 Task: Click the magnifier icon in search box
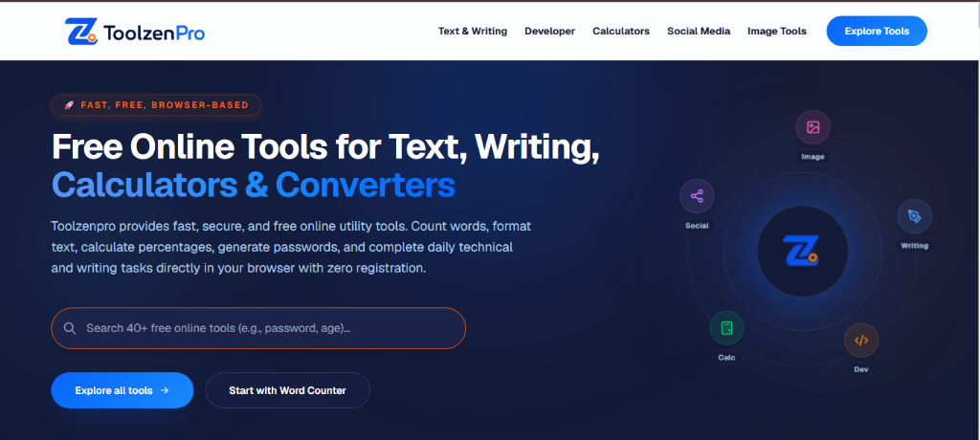coord(70,328)
